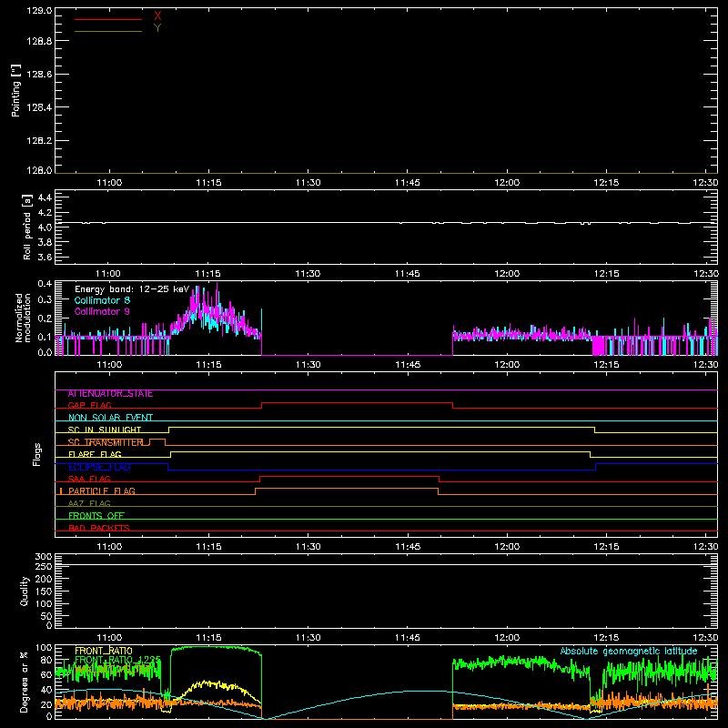Image resolution: width=728 pixels, height=728 pixels.
Task: Click the ATTENUATOR_STATE flag label
Action: tap(110, 394)
